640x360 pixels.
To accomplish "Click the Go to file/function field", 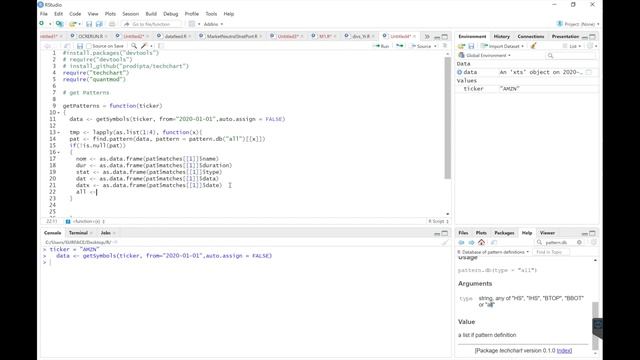I will point(151,24).
